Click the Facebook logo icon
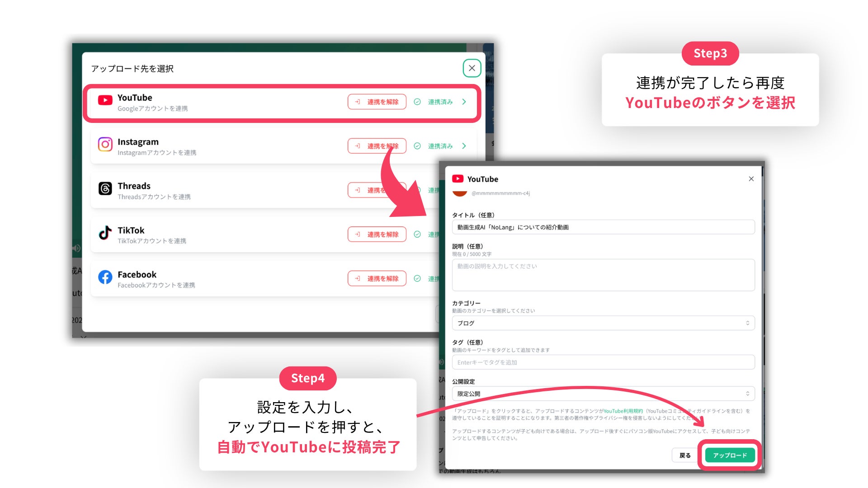 (x=105, y=277)
